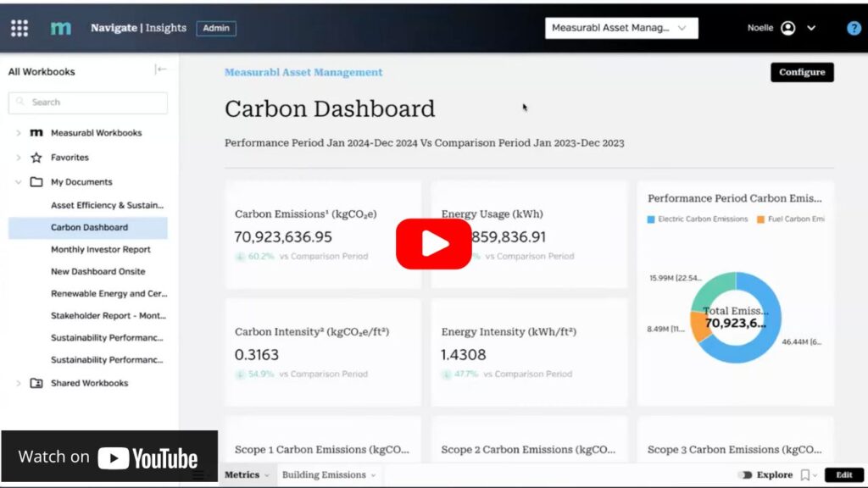Open the app launcher grid icon
This screenshot has width=868, height=488.
[19, 28]
